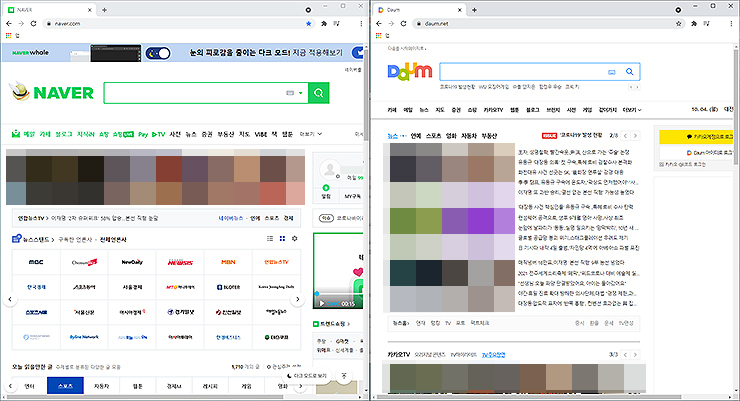Select the '자동차' topic tab in Naver

[x=101, y=386]
